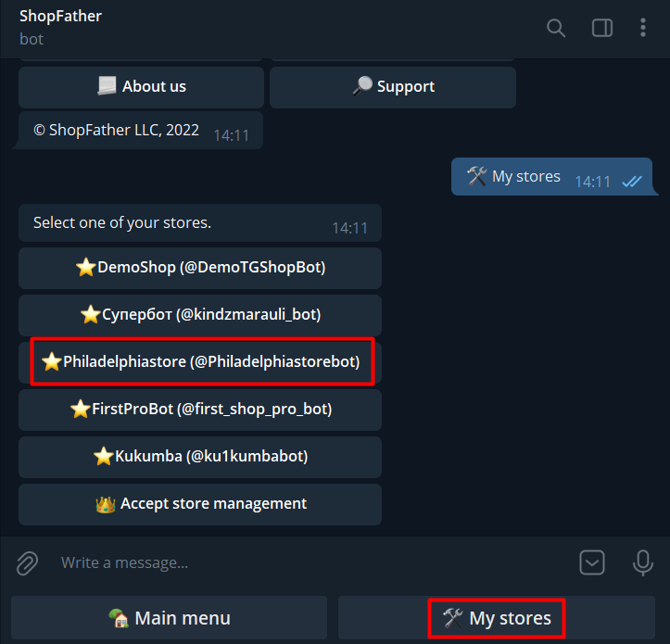
Task: Select the Philadelphiastore store button
Action: (x=200, y=362)
